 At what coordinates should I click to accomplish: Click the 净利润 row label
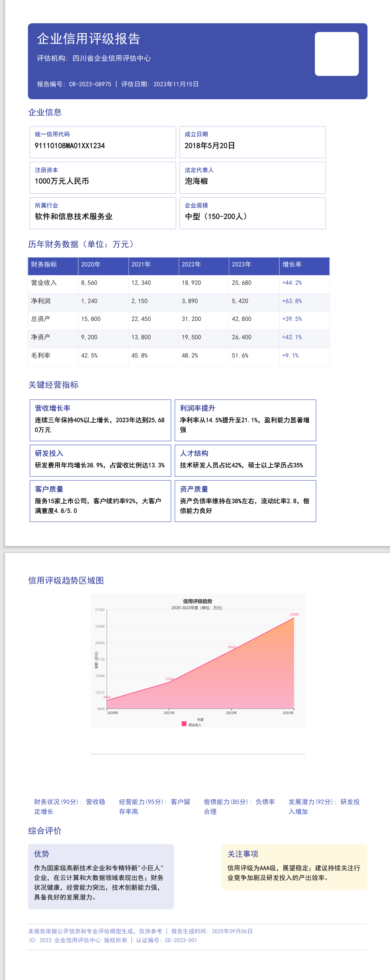point(40,301)
